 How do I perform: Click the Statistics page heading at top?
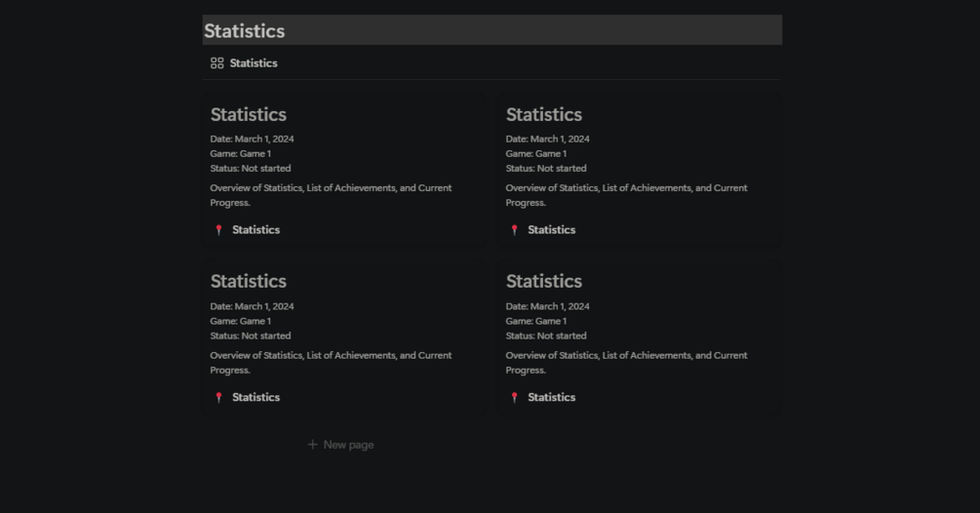tap(245, 31)
